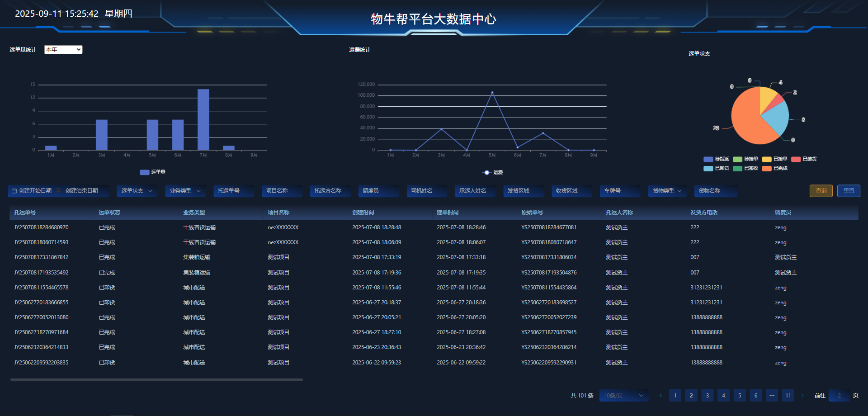Click the horizontal scrollbar below the table
Image resolution: width=868 pixels, height=416 pixels.
point(156,380)
